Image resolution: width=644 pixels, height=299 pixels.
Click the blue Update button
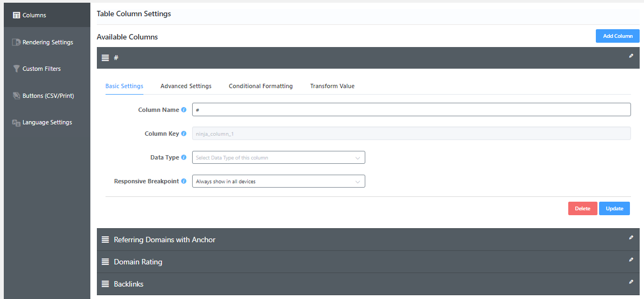click(614, 208)
